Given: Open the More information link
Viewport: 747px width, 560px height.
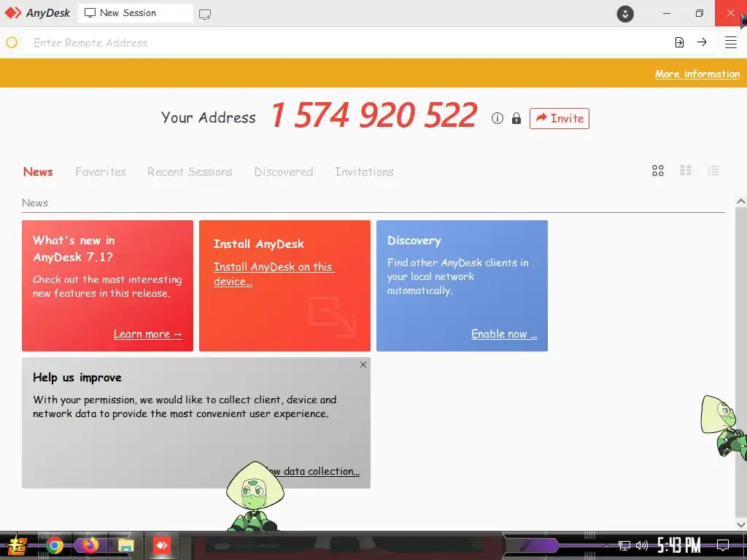Looking at the screenshot, I should 697,74.
